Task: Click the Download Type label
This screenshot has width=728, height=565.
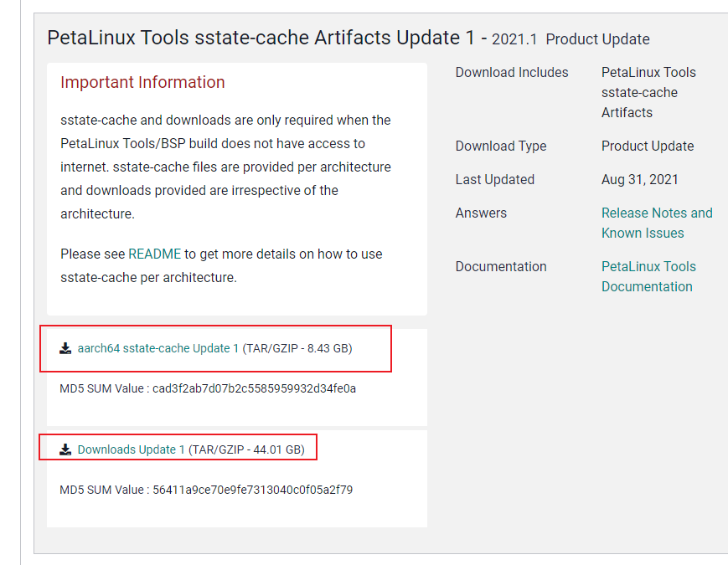Action: pos(500,146)
